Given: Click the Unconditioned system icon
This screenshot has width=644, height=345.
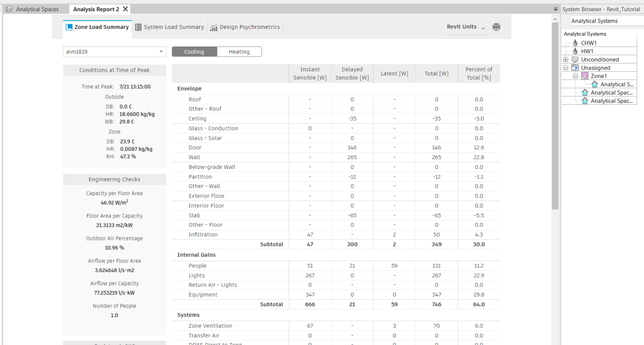Looking at the screenshot, I should click(575, 59).
